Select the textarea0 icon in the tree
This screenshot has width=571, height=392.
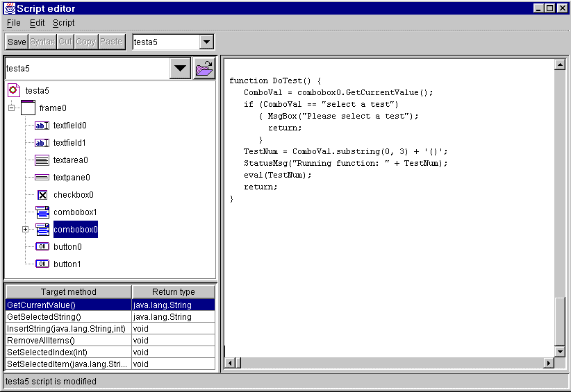coord(42,160)
